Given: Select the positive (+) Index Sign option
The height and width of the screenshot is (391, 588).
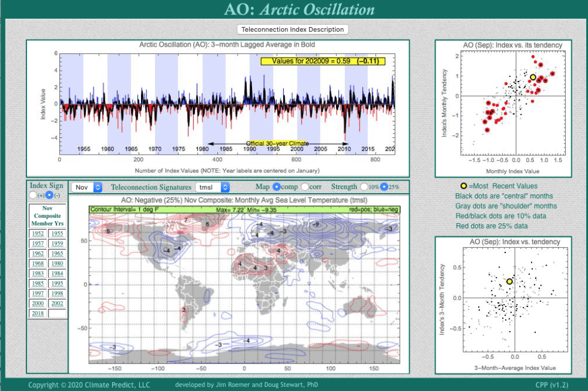Looking at the screenshot, I should [32, 195].
